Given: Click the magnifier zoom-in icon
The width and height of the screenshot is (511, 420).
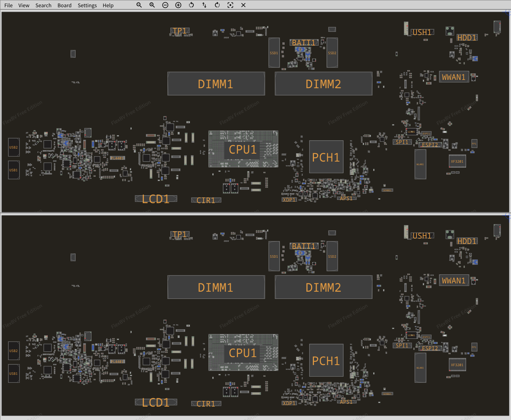Looking at the screenshot, I should (152, 5).
